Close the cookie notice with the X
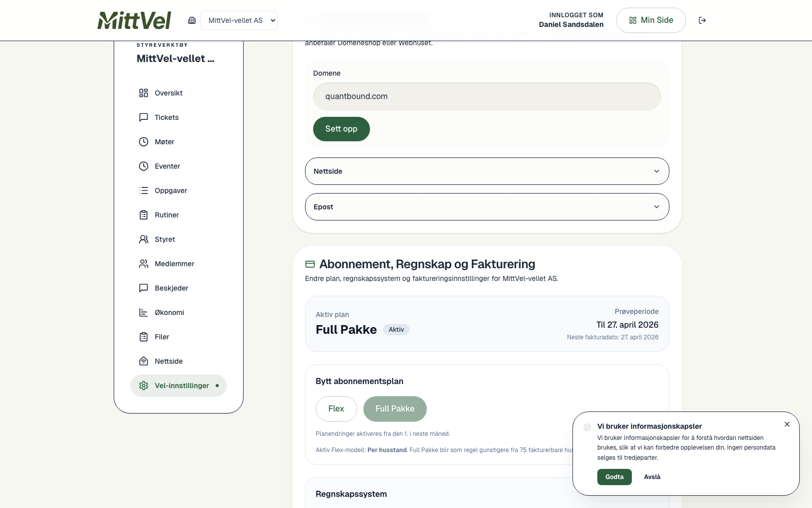The height and width of the screenshot is (508, 812). [x=787, y=424]
